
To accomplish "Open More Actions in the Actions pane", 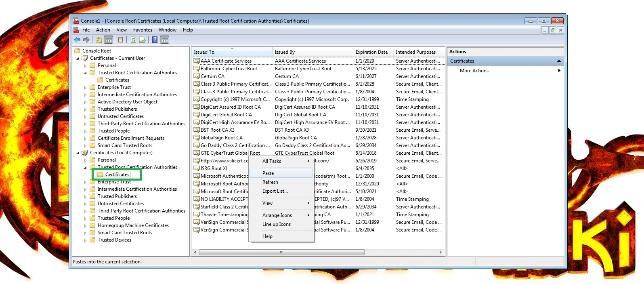I will click(x=506, y=71).
